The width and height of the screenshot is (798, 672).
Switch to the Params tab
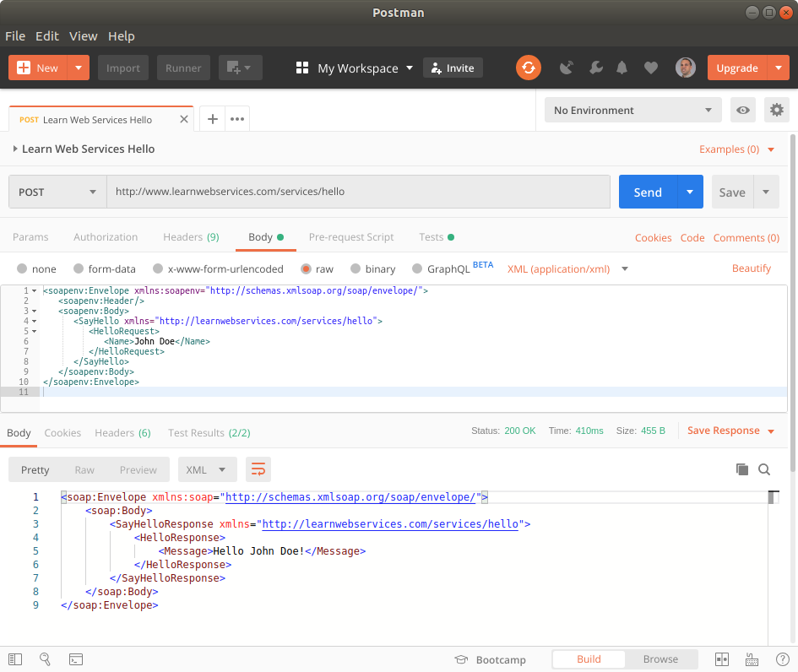point(30,237)
